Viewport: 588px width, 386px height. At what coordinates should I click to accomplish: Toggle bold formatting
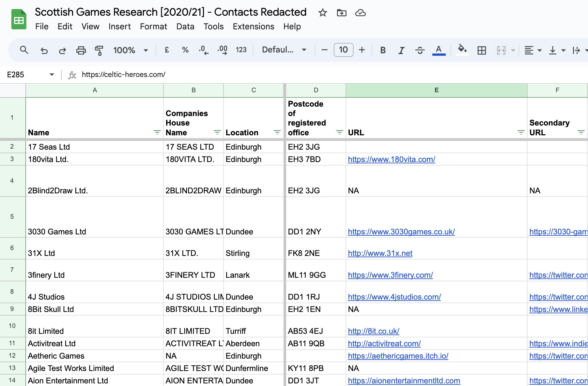tap(383, 50)
